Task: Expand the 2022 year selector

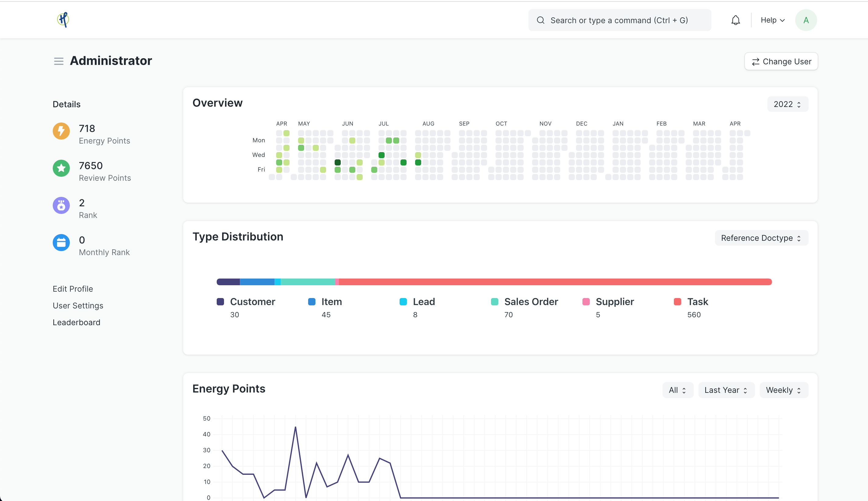Action: (x=787, y=104)
